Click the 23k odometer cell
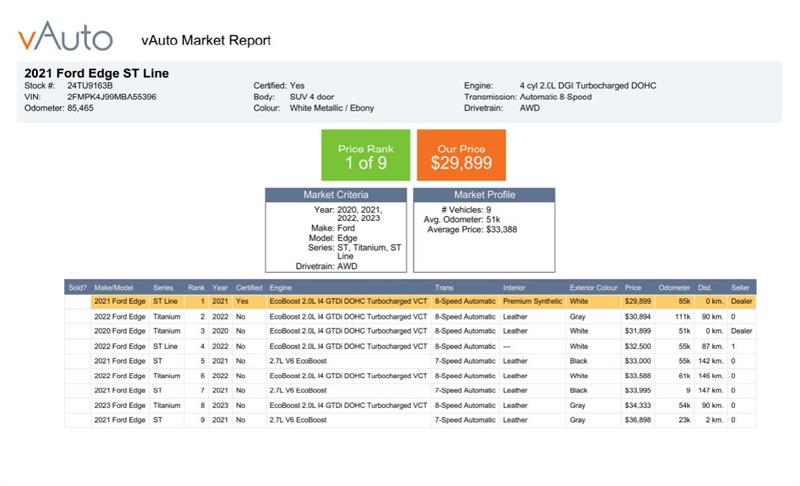The width and height of the screenshot is (800, 486). click(x=684, y=420)
